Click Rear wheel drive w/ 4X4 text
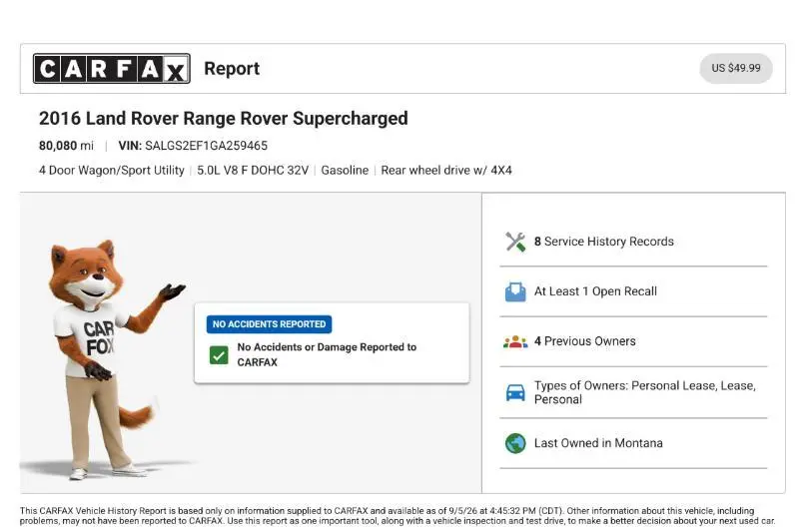The height and width of the screenshot is (532, 799). pos(446,170)
